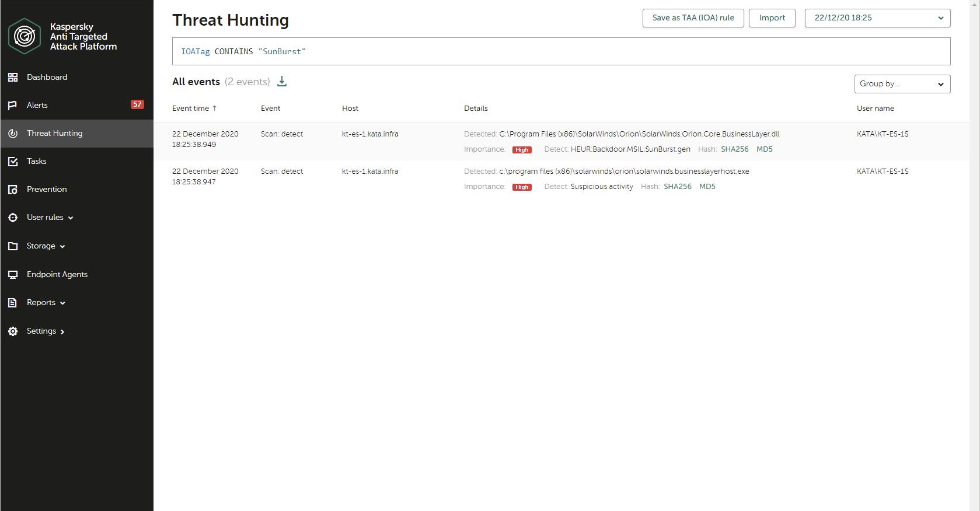This screenshot has width=980, height=511.
Task: Click the Storage folder icon
Action: 13,246
